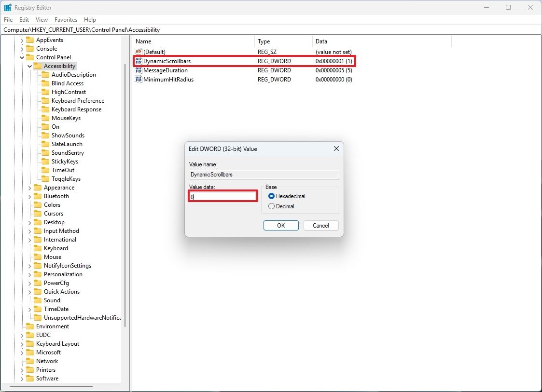This screenshot has width=542, height=392.
Task: Click the icon next to MinimumHitRadius value
Action: pos(139,80)
